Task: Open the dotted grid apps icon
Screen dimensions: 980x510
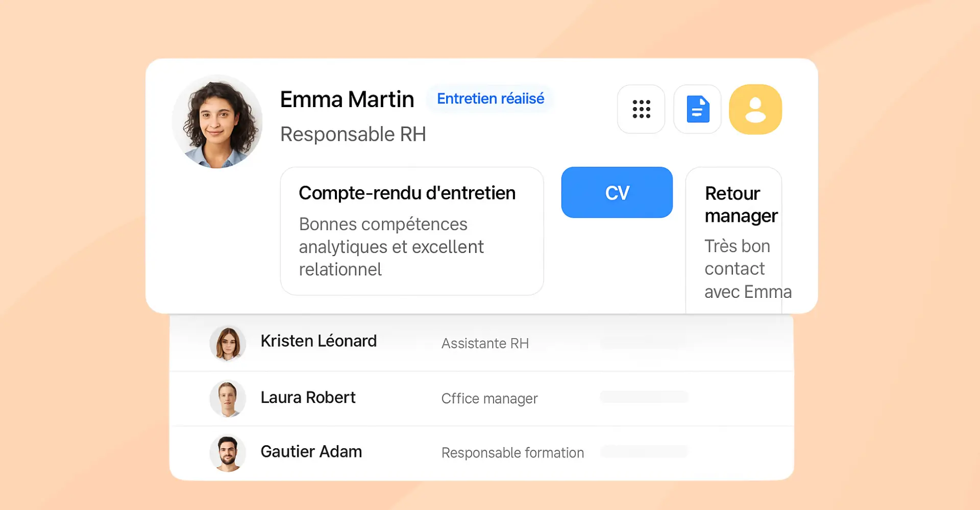Action: (x=641, y=109)
